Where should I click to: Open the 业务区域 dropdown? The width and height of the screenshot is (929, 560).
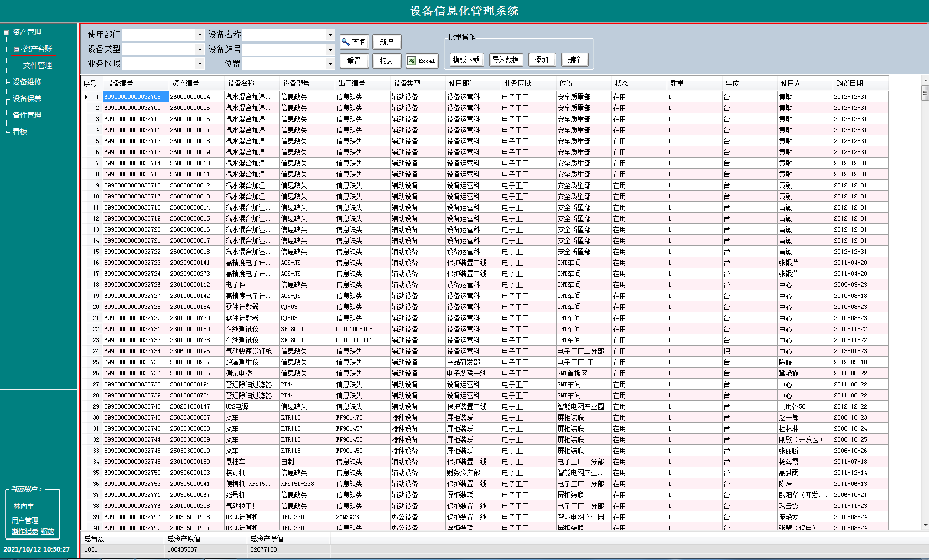(199, 63)
